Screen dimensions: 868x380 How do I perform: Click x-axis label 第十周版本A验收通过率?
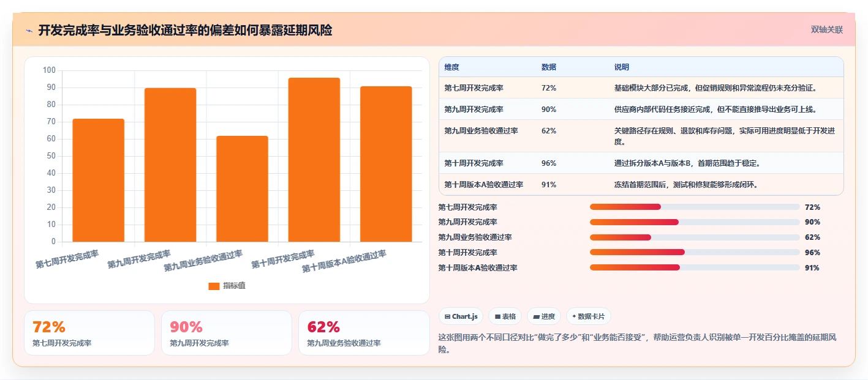344,262
